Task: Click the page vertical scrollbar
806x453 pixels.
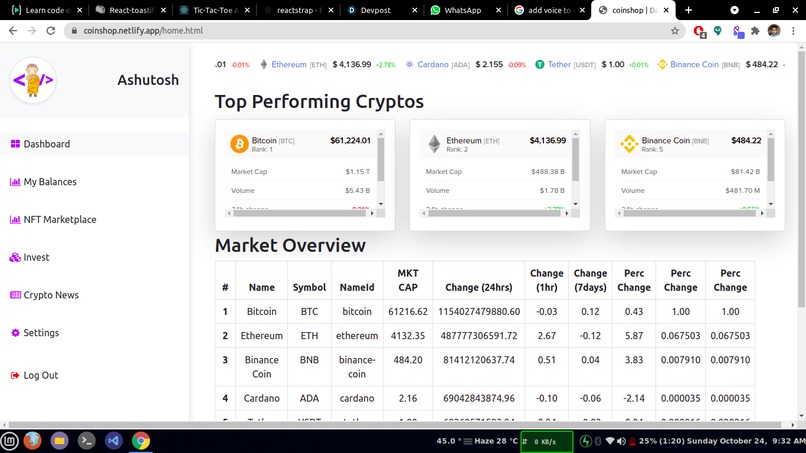Action: pyautogui.click(x=801, y=180)
